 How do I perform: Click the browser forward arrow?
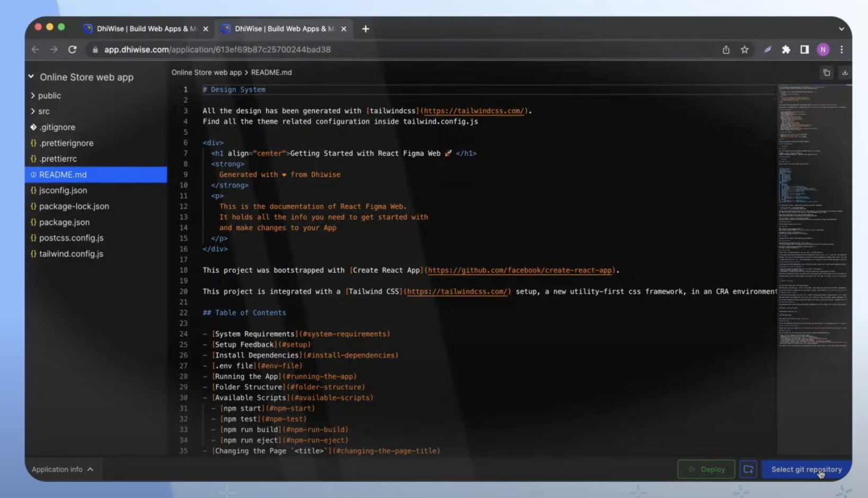click(54, 49)
